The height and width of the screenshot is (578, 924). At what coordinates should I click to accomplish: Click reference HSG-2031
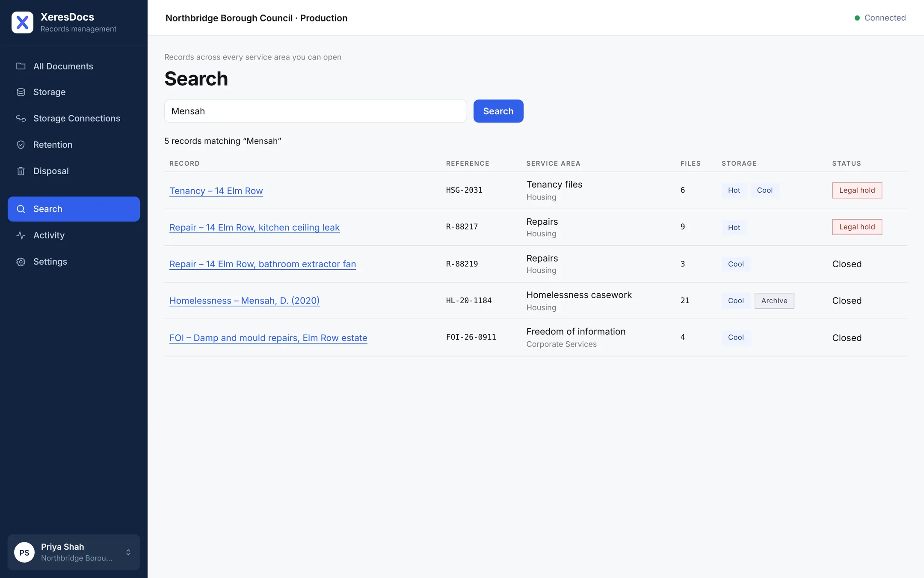pos(464,190)
